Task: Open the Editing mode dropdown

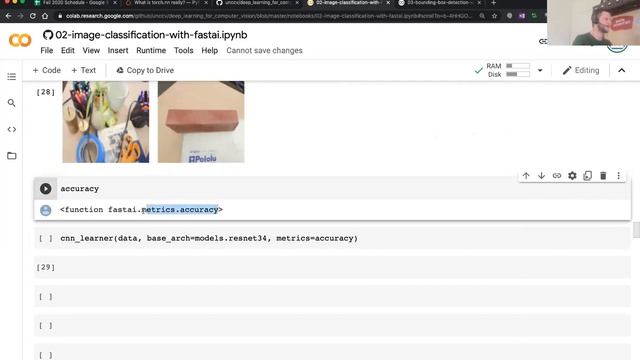Action: pos(581,70)
